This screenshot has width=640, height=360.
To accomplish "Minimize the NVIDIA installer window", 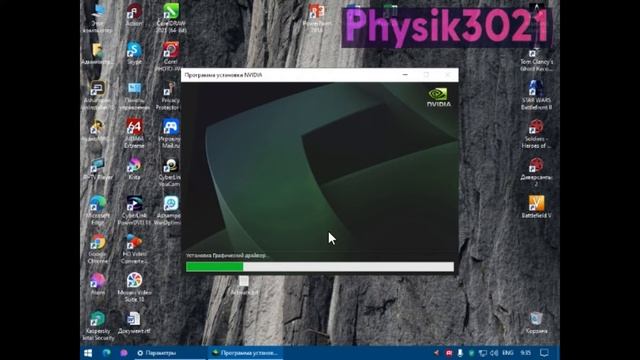I will pos(405,75).
